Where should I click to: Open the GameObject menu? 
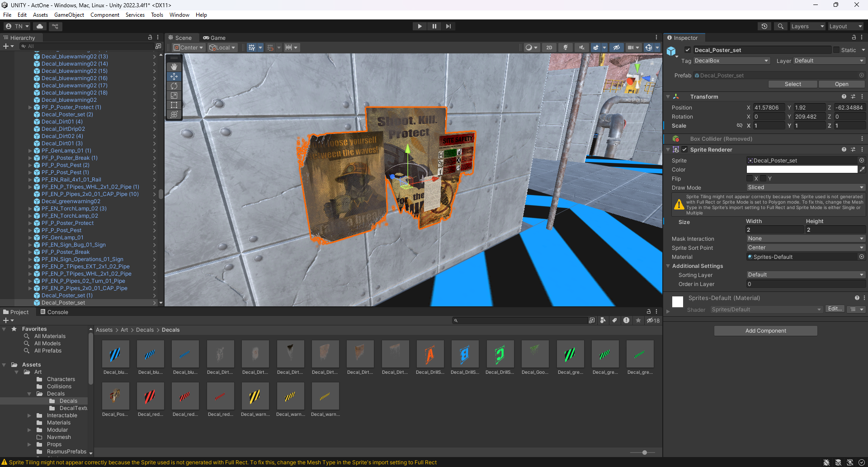pos(69,15)
